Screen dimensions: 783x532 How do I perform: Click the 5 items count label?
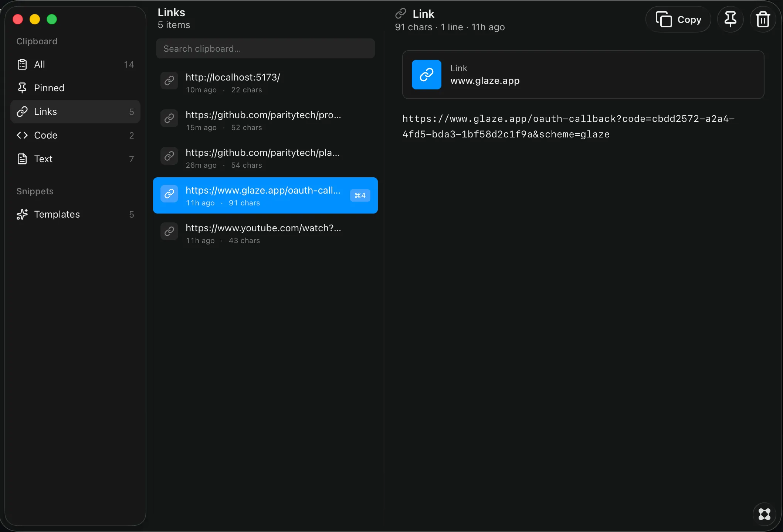click(x=174, y=25)
